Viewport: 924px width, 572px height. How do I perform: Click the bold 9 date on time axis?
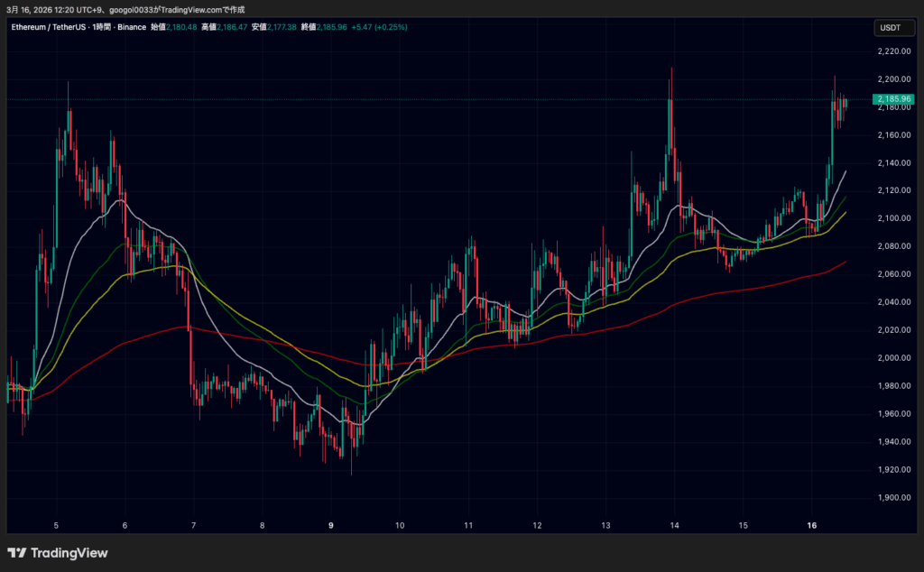tap(331, 525)
